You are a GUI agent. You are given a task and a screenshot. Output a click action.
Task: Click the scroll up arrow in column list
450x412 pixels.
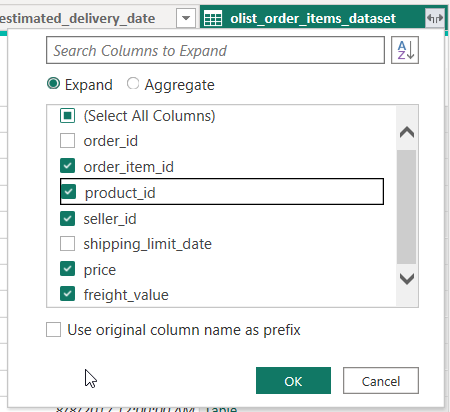pyautogui.click(x=407, y=132)
